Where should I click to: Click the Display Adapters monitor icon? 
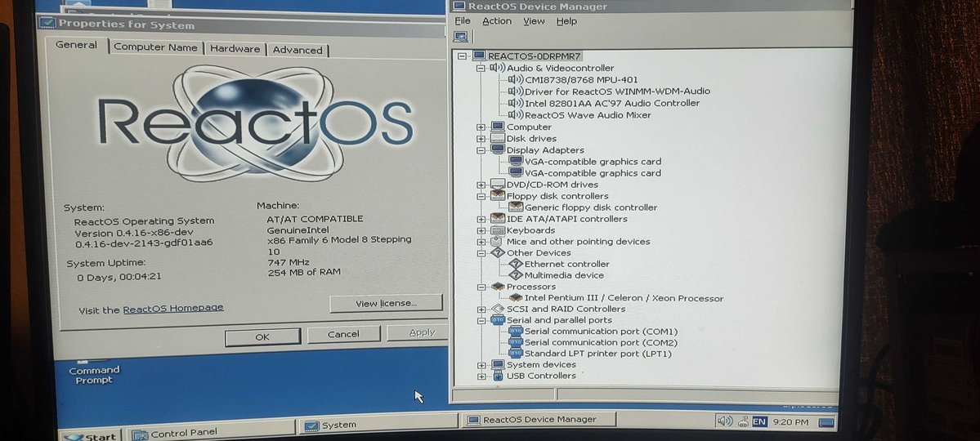pos(498,150)
